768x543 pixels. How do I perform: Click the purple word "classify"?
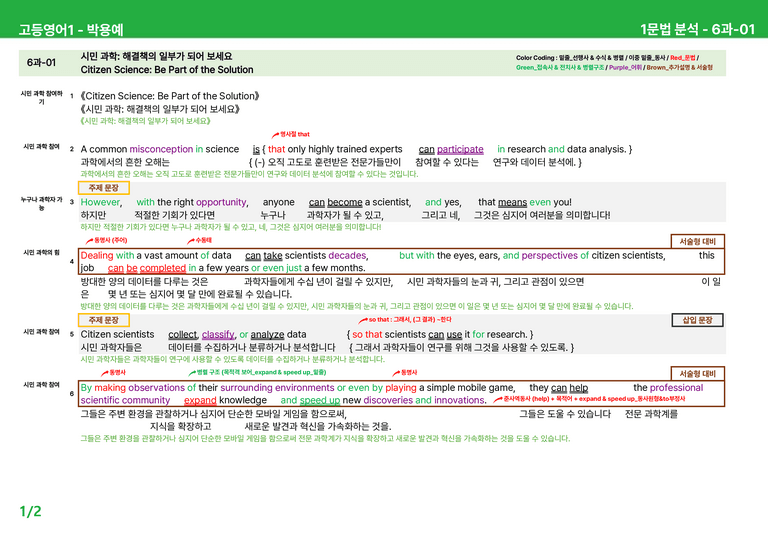tap(218, 334)
